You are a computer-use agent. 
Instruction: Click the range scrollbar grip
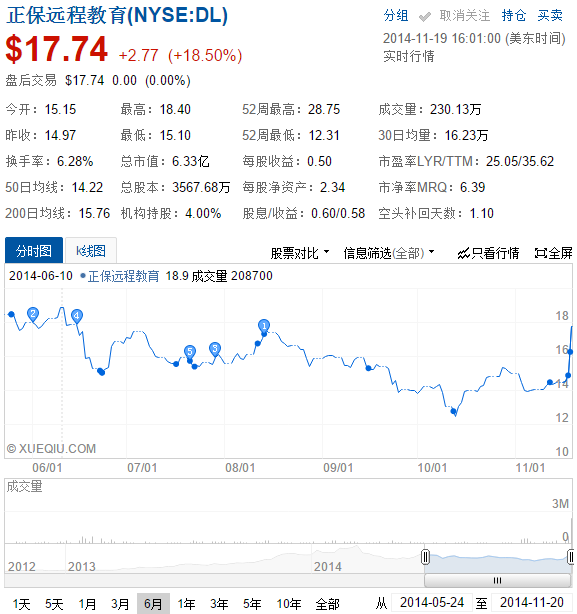[x=497, y=580]
